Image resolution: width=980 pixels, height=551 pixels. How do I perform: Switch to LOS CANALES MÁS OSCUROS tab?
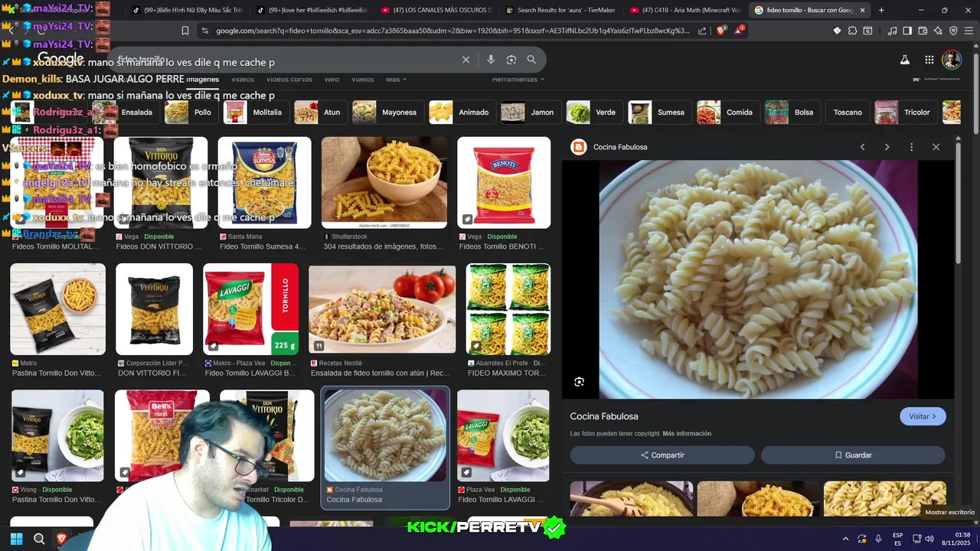click(436, 10)
